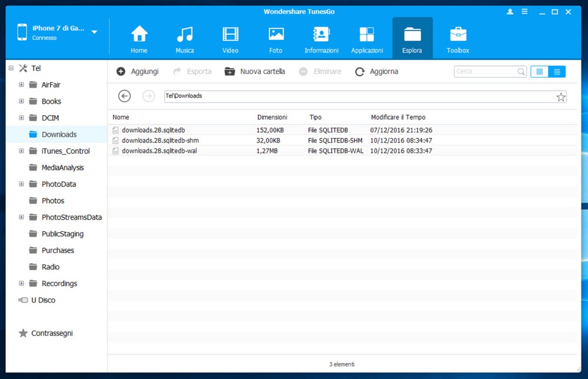The image size is (588, 379).
Task: Select the Downloads folder in the tree
Action: tap(59, 134)
